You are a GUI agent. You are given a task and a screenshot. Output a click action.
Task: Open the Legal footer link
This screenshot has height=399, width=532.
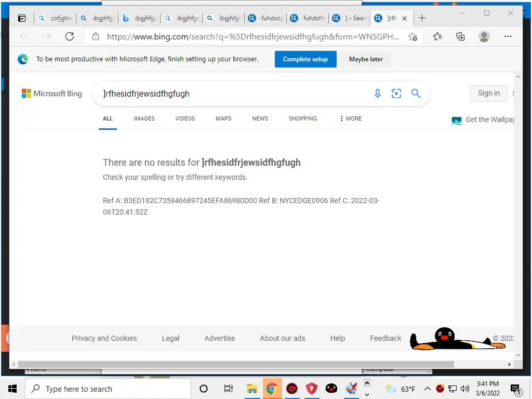tap(170, 338)
